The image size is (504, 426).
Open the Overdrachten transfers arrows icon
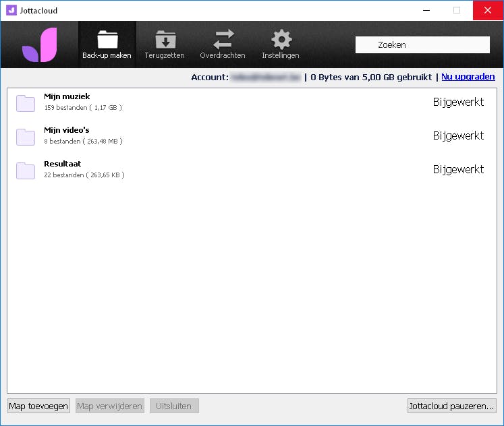coord(223,39)
